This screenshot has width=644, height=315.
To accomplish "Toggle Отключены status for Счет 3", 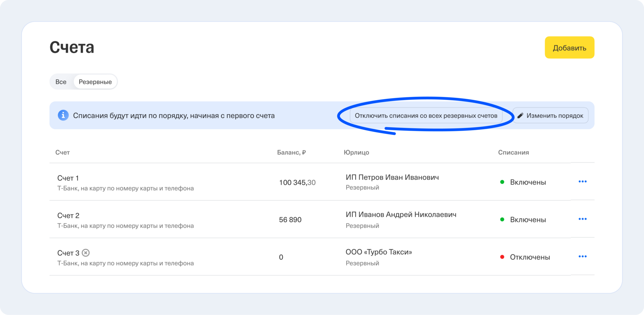I will tap(530, 258).
